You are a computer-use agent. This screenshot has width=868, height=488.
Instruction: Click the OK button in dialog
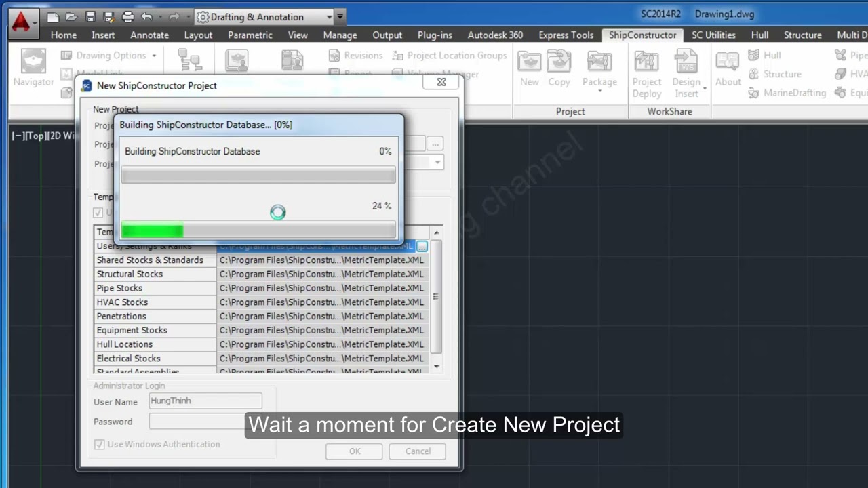[354, 451]
